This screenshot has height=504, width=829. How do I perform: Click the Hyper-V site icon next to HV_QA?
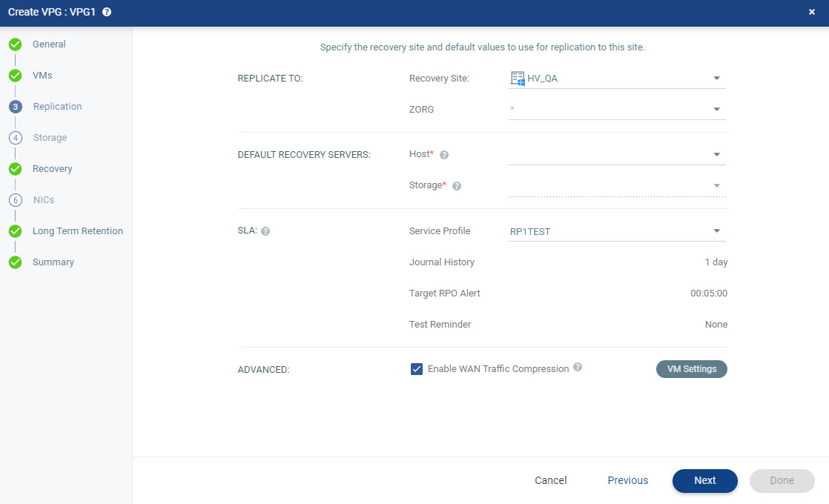tap(518, 78)
